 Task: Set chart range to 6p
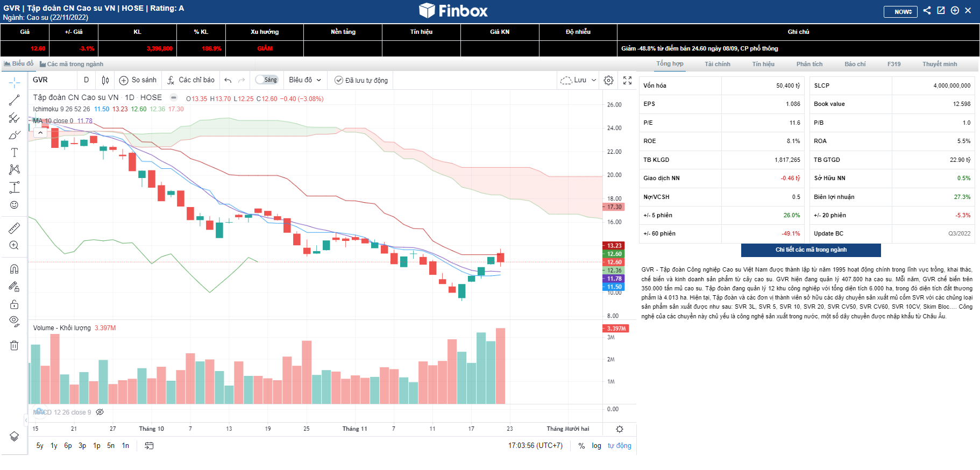coord(68,446)
